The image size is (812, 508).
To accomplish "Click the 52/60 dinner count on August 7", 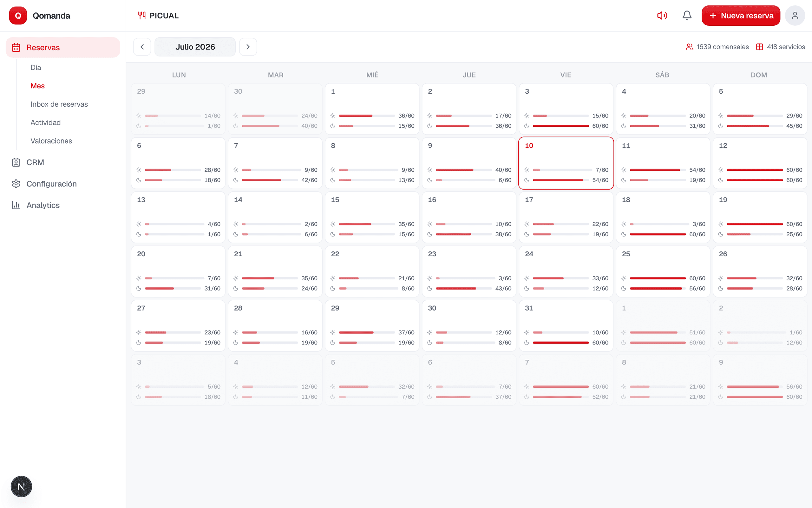I will [600, 397].
